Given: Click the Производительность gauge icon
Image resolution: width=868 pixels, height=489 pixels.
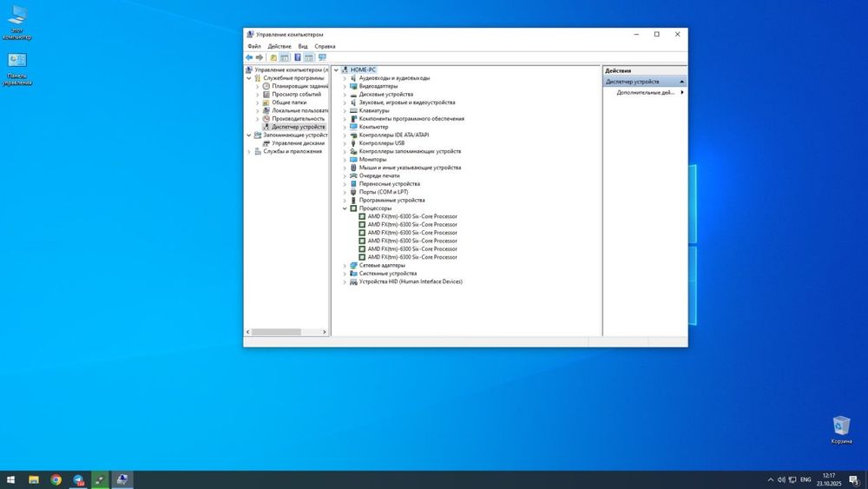Looking at the screenshot, I should coord(266,118).
